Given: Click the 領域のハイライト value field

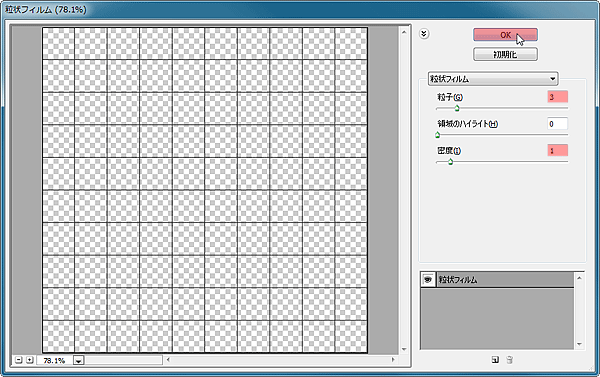Looking at the screenshot, I should click(558, 124).
